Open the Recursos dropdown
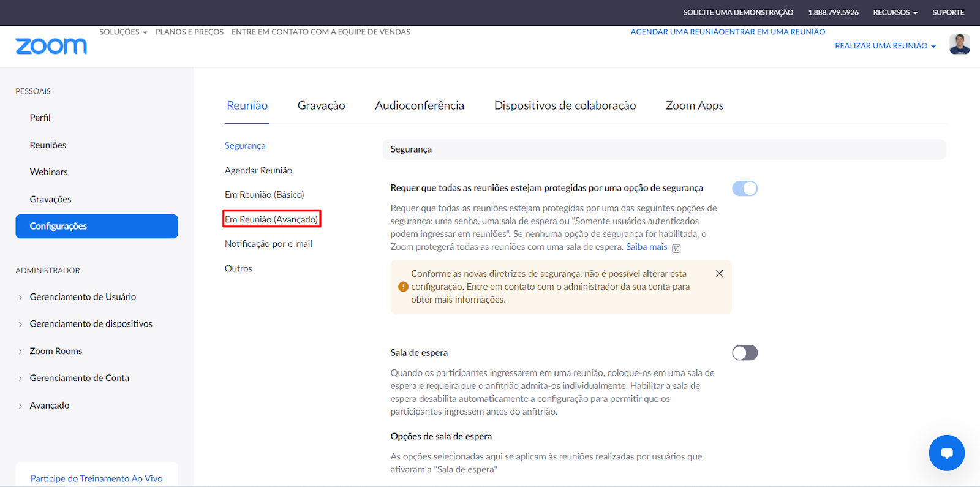Viewport: 980px width, 487px height. click(895, 12)
